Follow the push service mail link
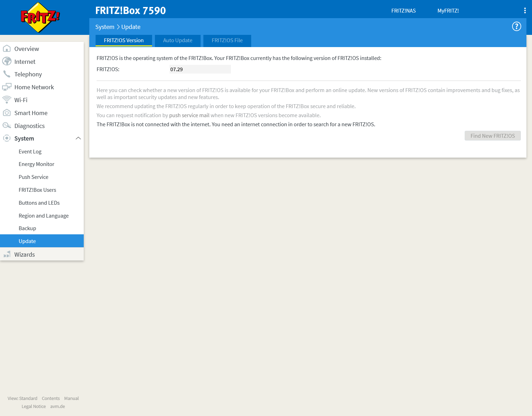Screen dimensions: 532x416 pyautogui.click(x=189, y=115)
